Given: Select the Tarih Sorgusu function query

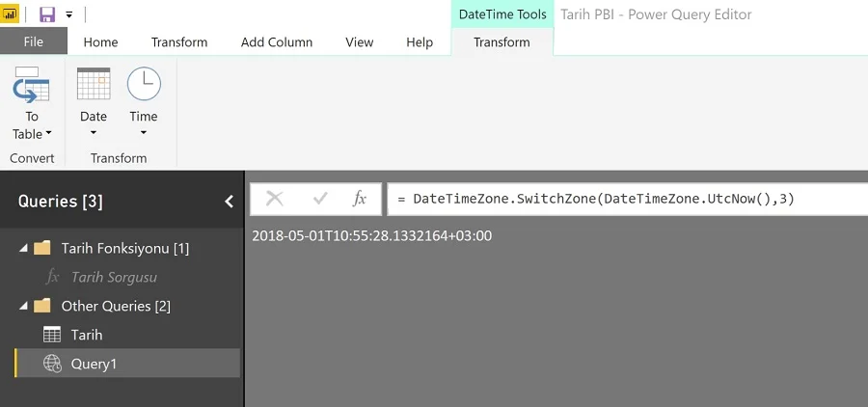Looking at the screenshot, I should click(x=114, y=278).
